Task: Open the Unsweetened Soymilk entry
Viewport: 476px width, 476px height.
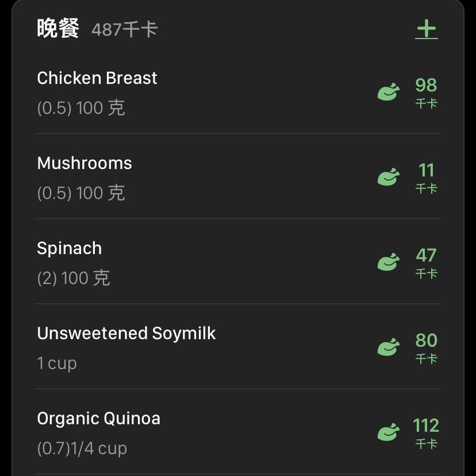Action: 126,333
